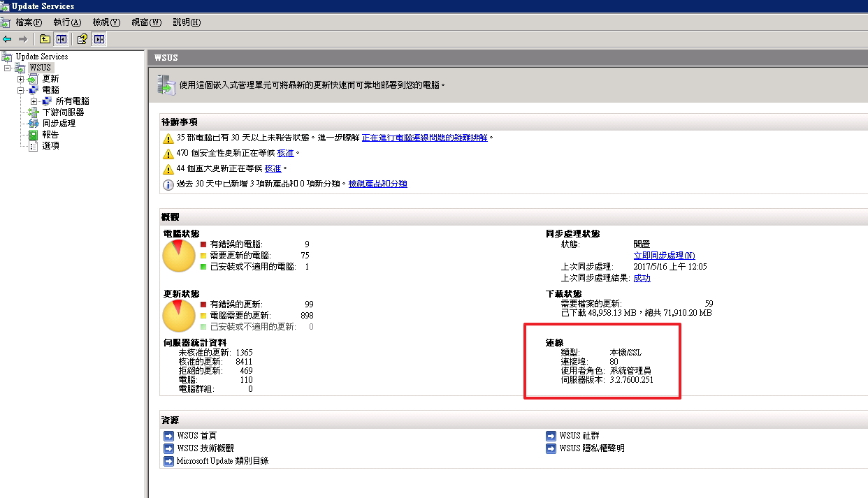Click the Update Services title bar icon
Image resolution: width=868 pixels, height=498 pixels.
pyautogui.click(x=6, y=6)
